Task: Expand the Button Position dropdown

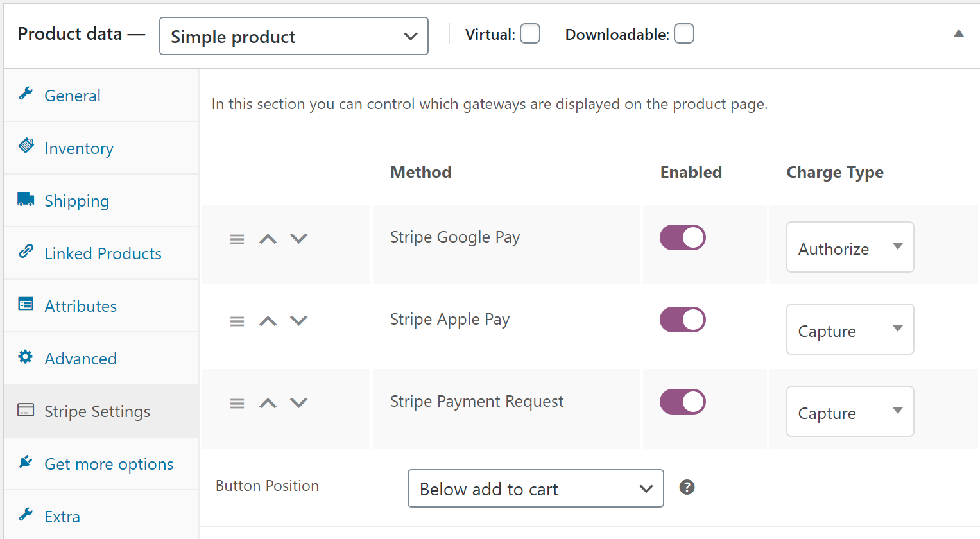Action: pyautogui.click(x=535, y=489)
